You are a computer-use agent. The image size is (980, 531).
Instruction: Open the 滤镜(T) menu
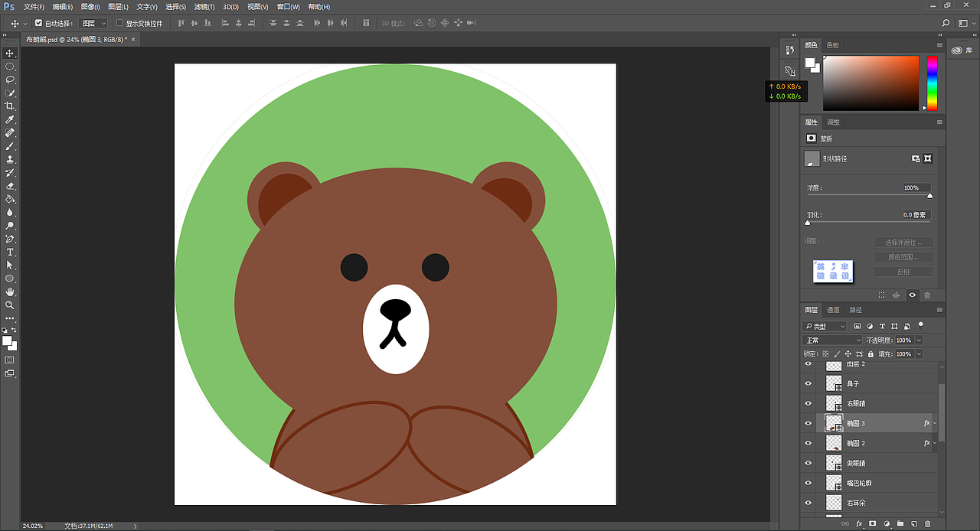pyautogui.click(x=204, y=7)
